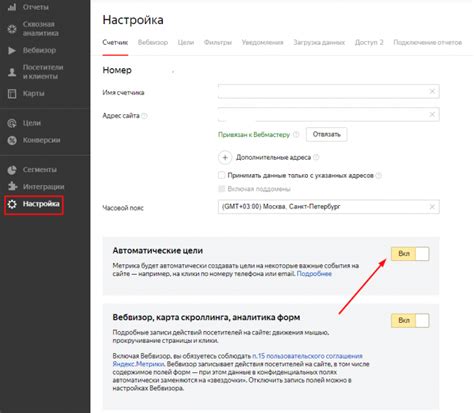Toggle the Автоматические цели switch
Image resolution: width=474 pixels, height=413 pixels.
point(410,254)
